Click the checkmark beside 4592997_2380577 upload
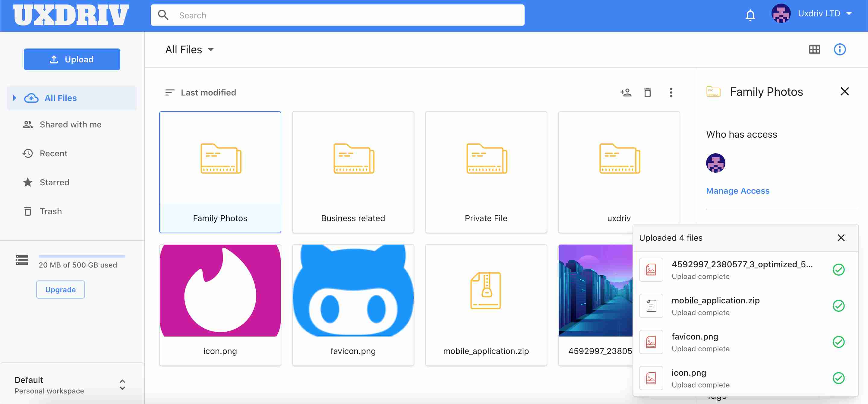 coord(838,270)
